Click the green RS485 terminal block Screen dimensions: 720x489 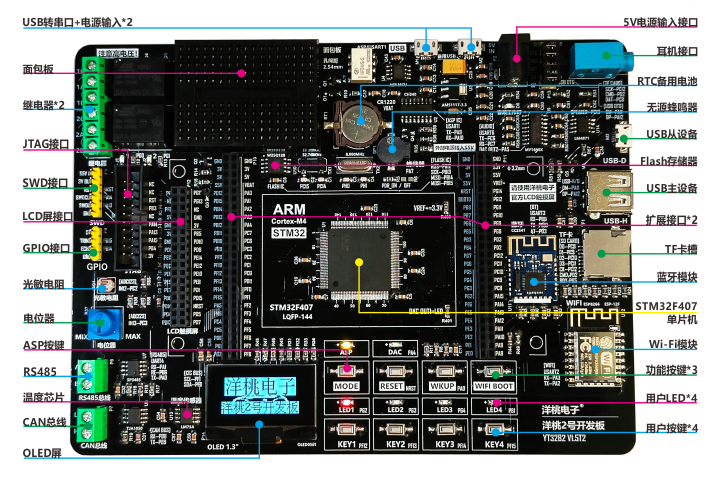[92, 377]
